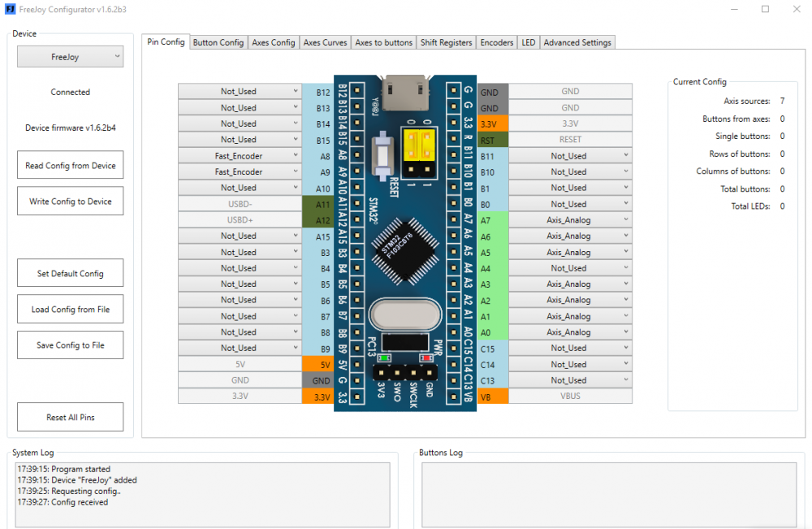Open the Not_Used dropdown for pin B11

tap(568, 155)
